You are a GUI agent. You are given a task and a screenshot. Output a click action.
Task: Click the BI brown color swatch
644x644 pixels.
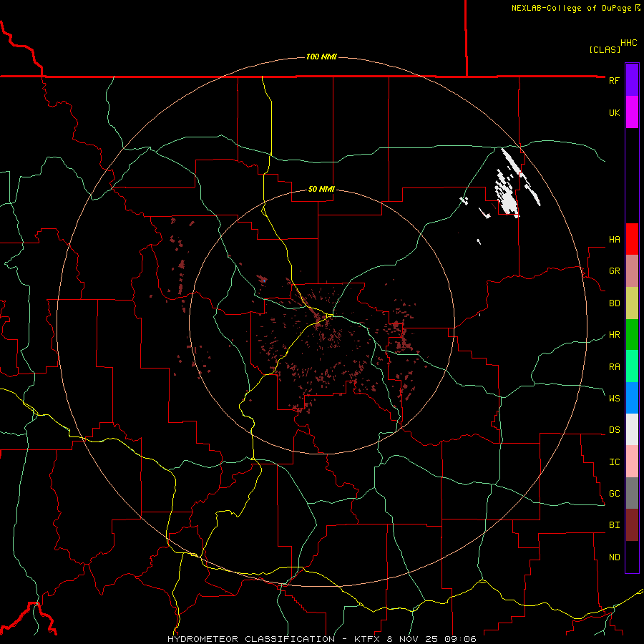(x=632, y=525)
